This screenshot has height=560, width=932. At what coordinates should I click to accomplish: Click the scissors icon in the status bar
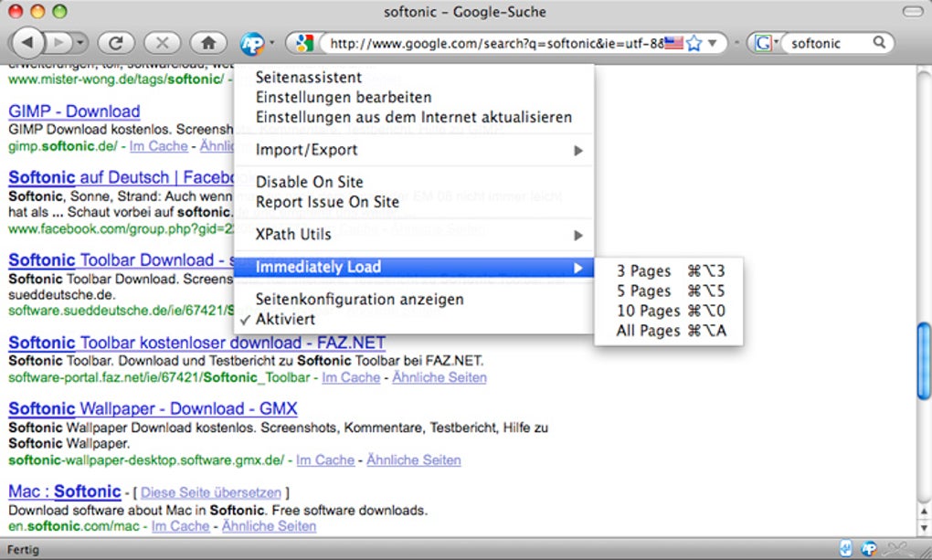pyautogui.click(x=894, y=548)
